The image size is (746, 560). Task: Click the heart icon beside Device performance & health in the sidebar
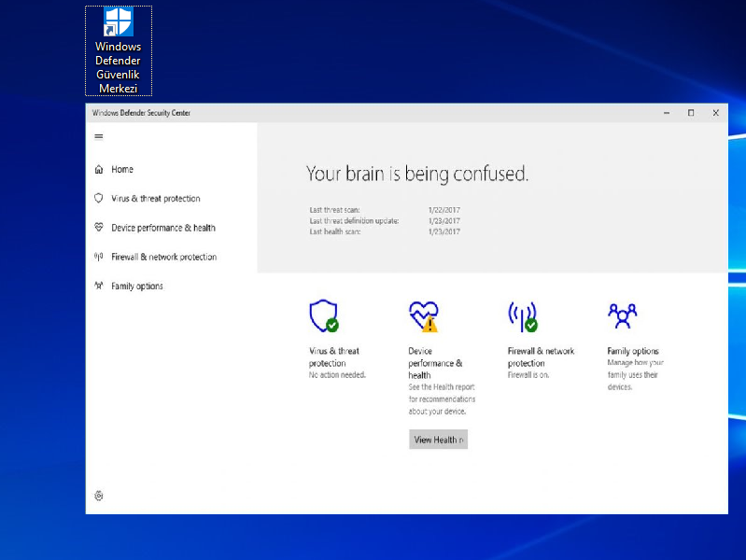click(x=98, y=228)
